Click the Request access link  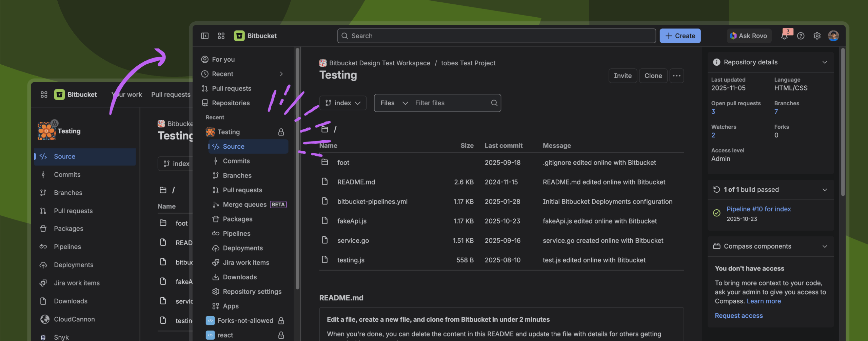click(x=738, y=316)
